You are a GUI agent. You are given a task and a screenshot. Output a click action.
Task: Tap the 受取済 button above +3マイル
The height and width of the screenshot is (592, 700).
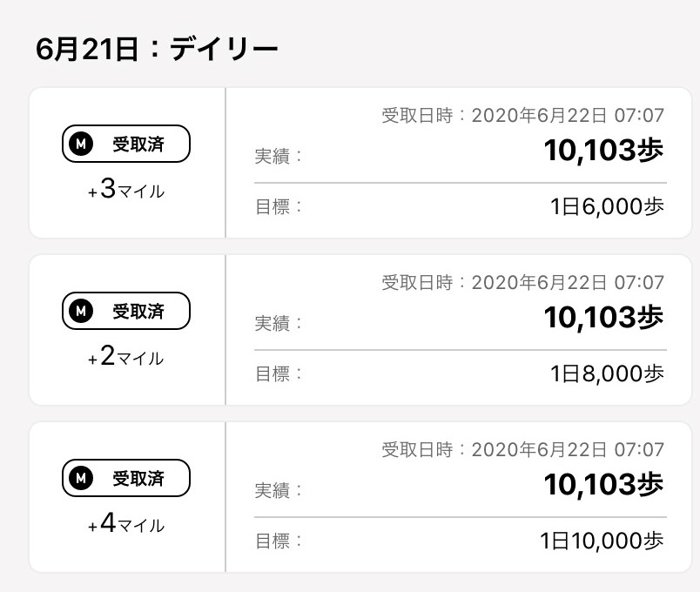(126, 144)
